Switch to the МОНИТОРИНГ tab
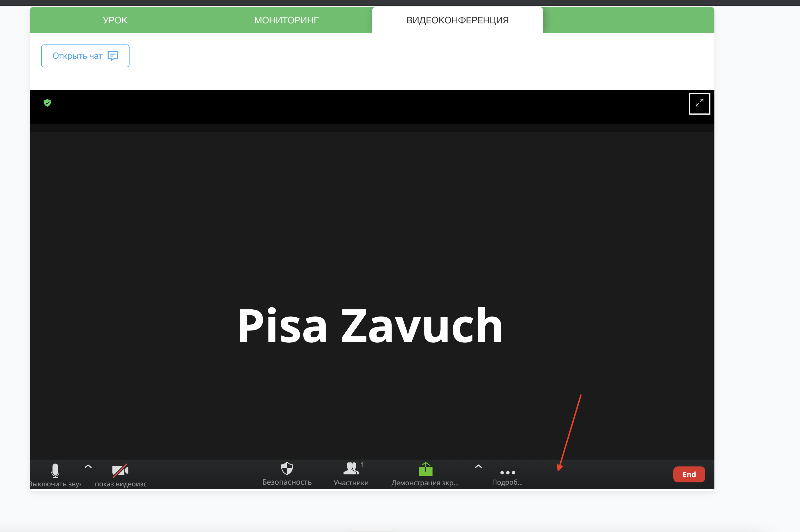This screenshot has height=532, width=800. tap(286, 20)
